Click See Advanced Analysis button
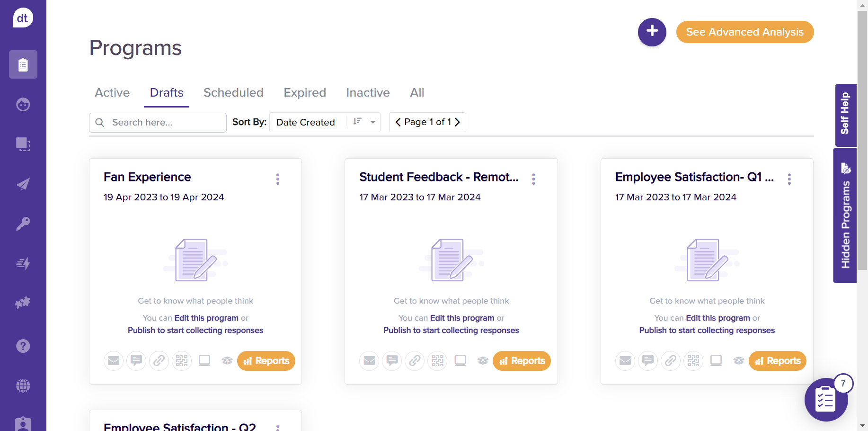 click(x=744, y=32)
